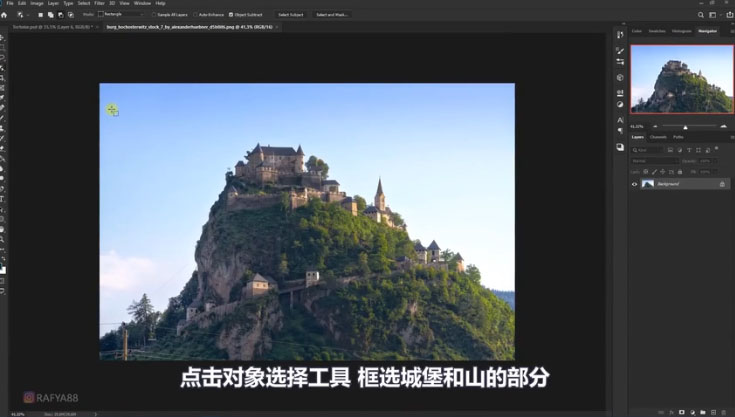This screenshot has width=735, height=417.
Task: Open the 3D panel cube icon
Action: click(620, 77)
